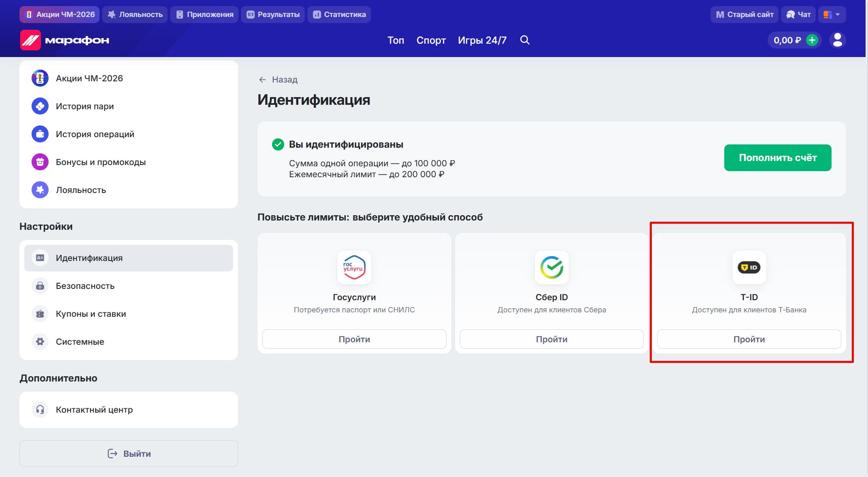Click Пройти under Госуслуги
Screen dimensions: 868x477
[x=354, y=339]
